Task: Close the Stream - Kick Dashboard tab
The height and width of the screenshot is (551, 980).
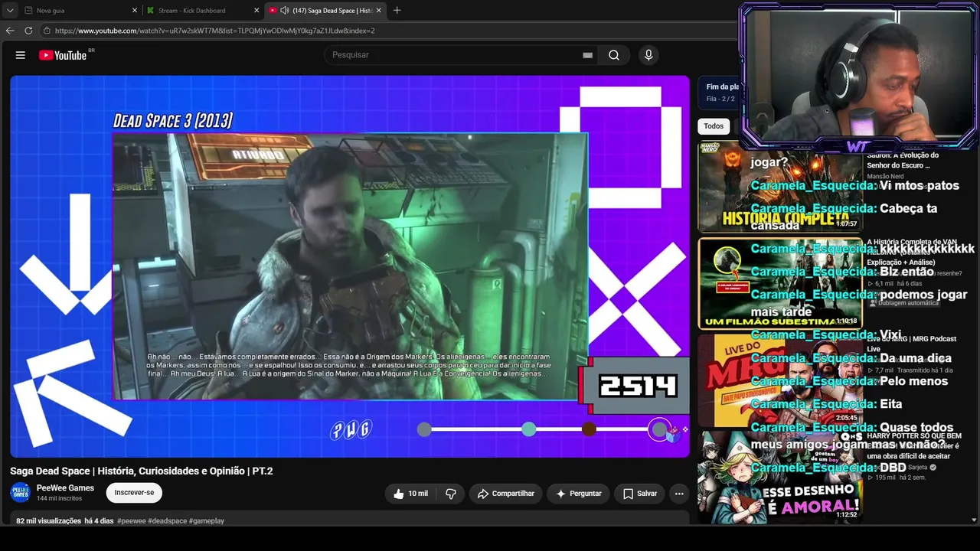Action: [x=256, y=11]
